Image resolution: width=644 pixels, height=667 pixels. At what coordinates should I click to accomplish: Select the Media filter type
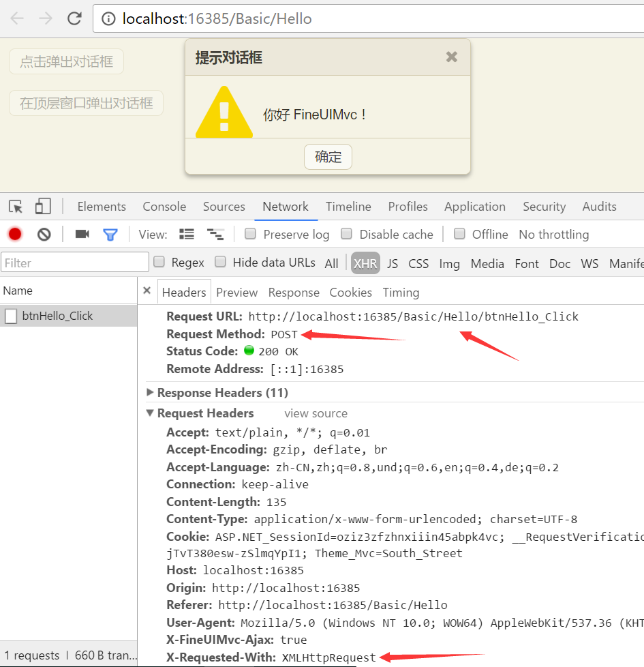click(487, 263)
